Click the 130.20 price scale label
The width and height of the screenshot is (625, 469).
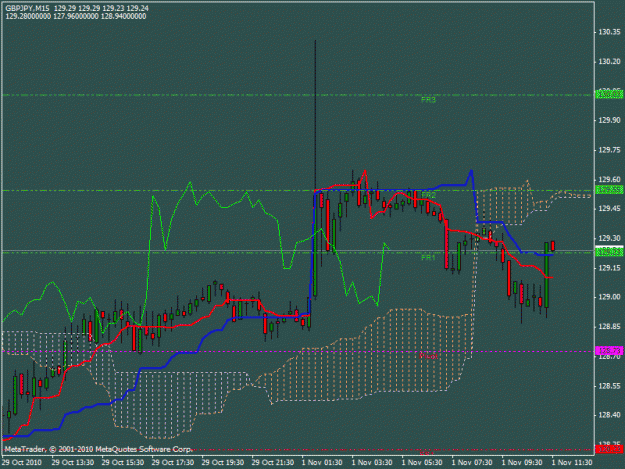tap(609, 61)
